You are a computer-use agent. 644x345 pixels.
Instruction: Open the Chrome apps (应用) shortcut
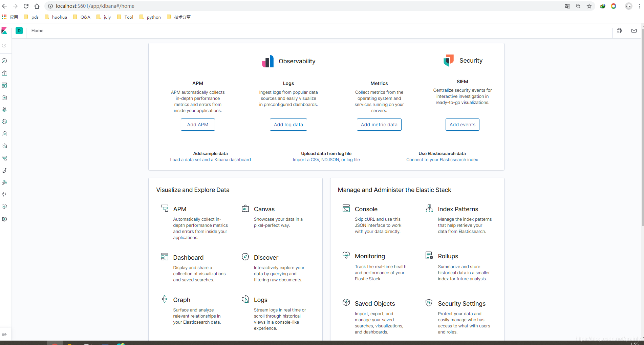pos(10,17)
